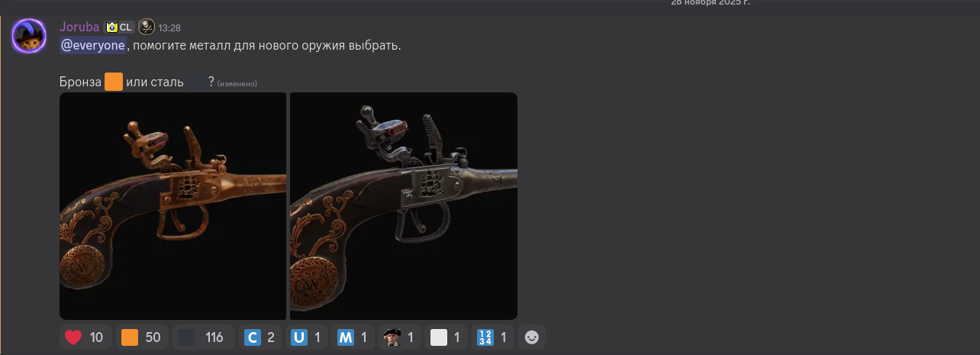Click the orange square emoji after Бронза
This screenshot has height=355, width=980.
(114, 82)
